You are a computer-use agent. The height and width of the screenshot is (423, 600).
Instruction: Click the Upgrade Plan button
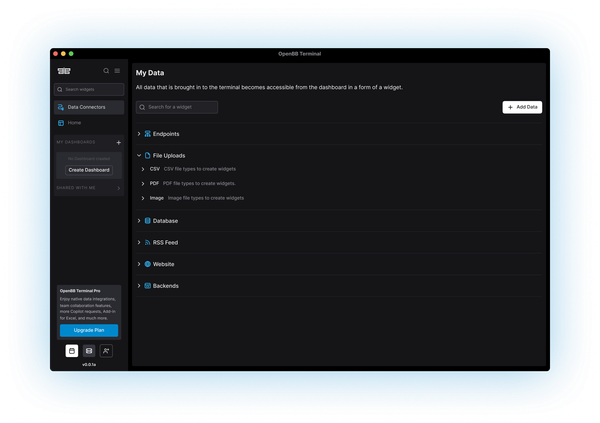tap(89, 330)
